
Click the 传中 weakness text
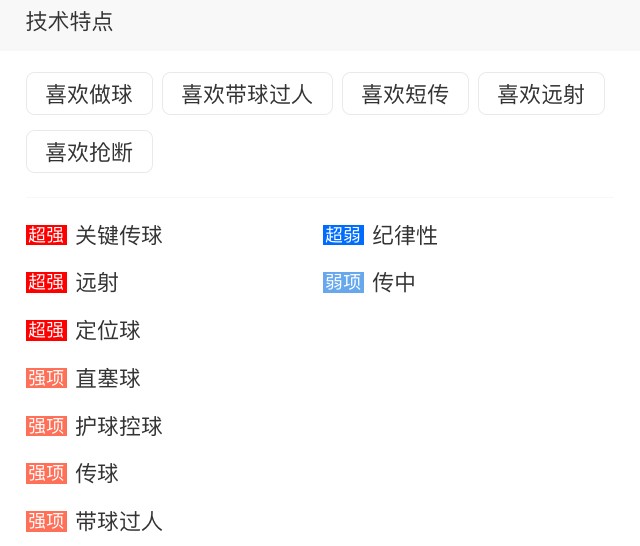394,283
